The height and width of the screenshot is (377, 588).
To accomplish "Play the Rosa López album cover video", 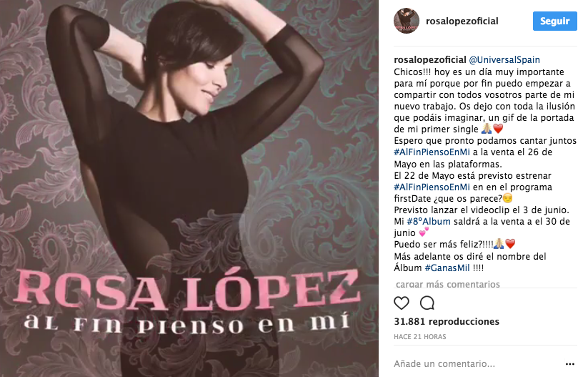I will [x=189, y=189].
